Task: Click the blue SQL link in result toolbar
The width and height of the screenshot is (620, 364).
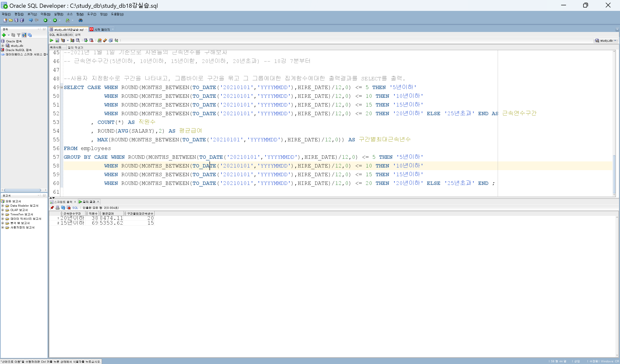Action: (x=75, y=208)
